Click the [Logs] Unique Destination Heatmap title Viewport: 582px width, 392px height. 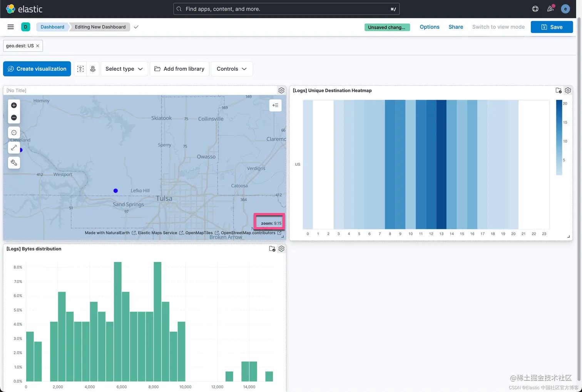[x=332, y=90]
